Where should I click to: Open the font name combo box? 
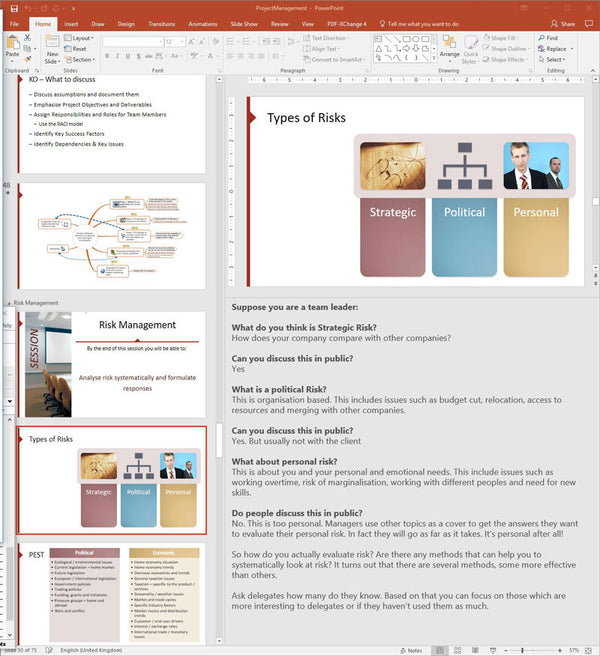pyautogui.click(x=133, y=41)
